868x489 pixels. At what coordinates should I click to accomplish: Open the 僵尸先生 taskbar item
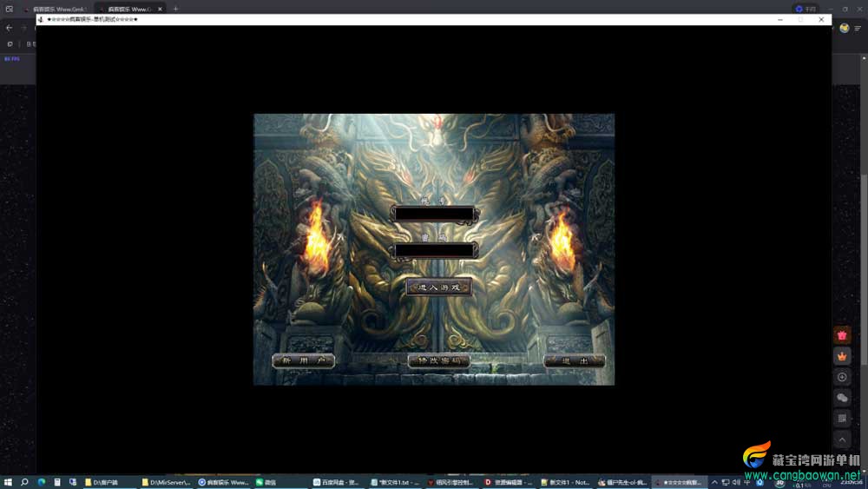tap(622, 482)
